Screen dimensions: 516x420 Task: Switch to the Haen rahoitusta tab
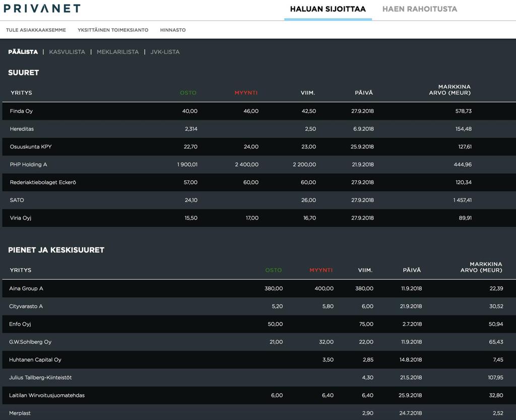click(420, 9)
